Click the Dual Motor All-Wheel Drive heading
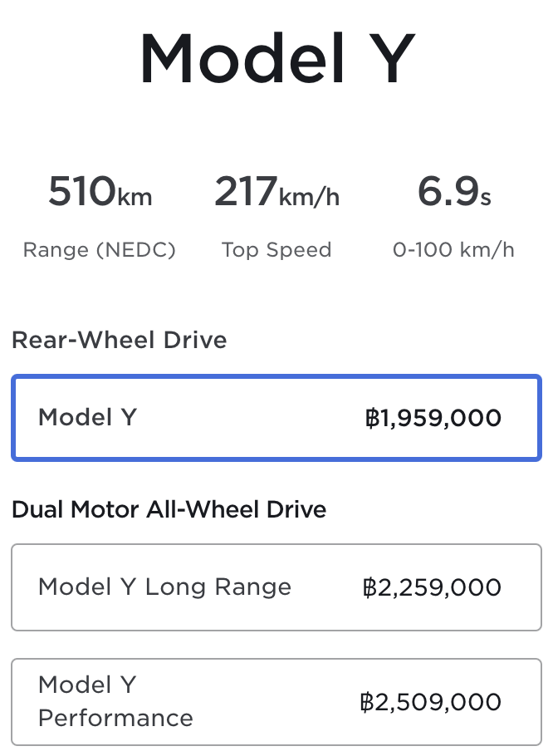 pos(169,509)
